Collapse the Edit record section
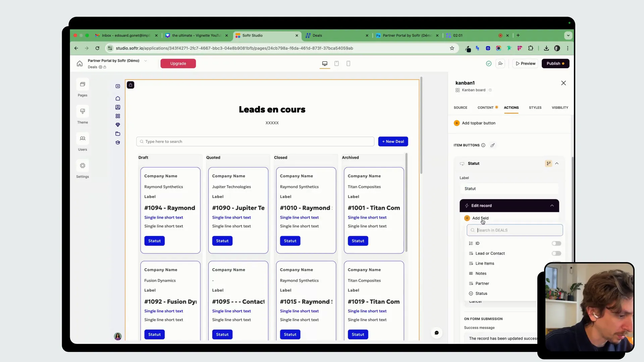This screenshot has width=644, height=362. point(552,206)
